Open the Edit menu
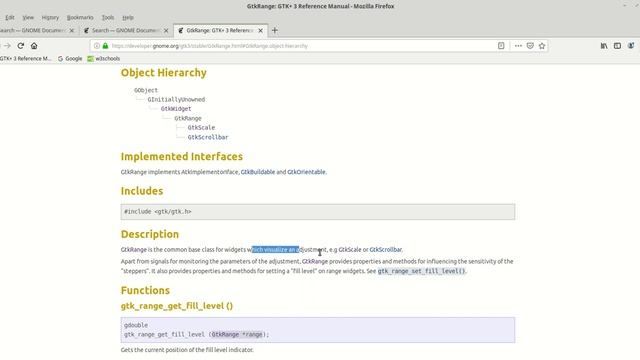The image size is (640, 360). pyautogui.click(x=10, y=18)
